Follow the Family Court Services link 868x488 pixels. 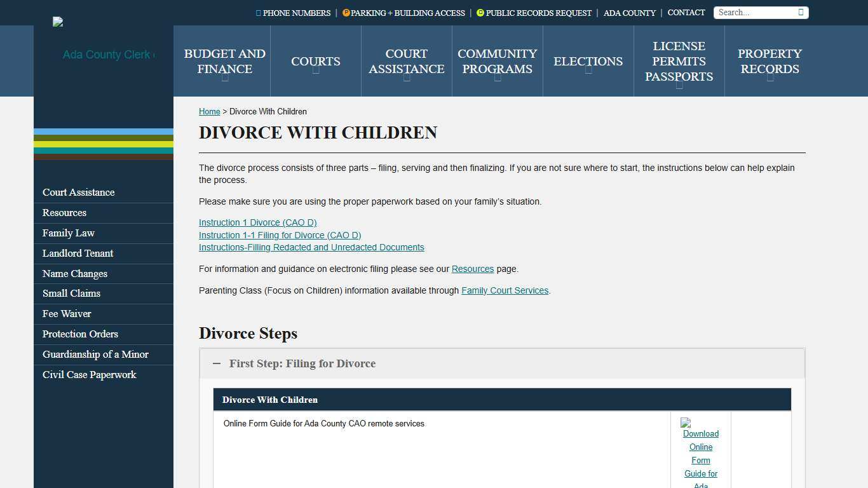505,290
